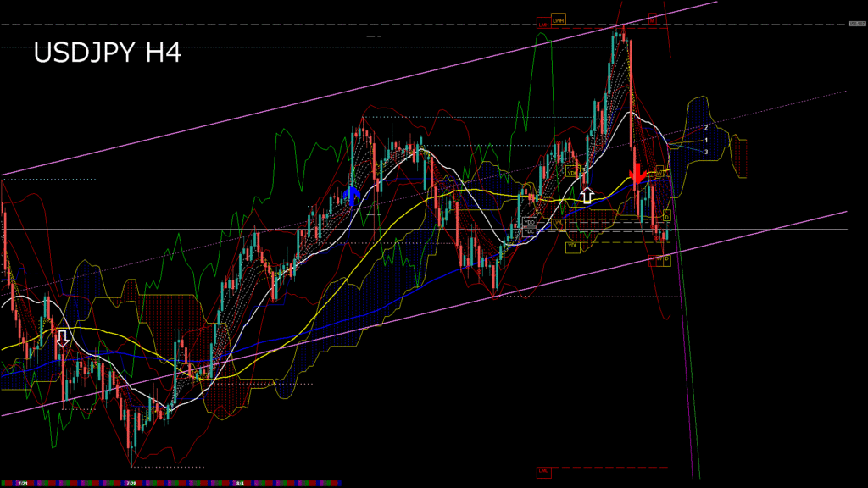Click projection line label 1
Screen dimensions: 868x488
pos(706,140)
